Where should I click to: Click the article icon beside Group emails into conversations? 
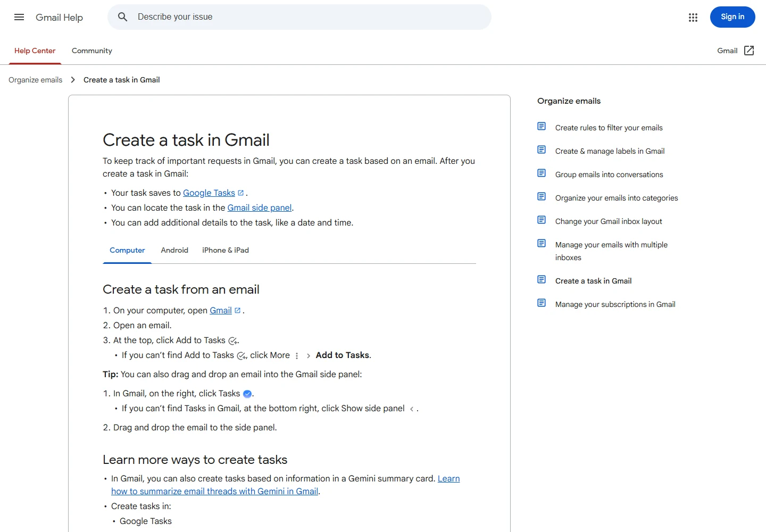click(x=542, y=173)
